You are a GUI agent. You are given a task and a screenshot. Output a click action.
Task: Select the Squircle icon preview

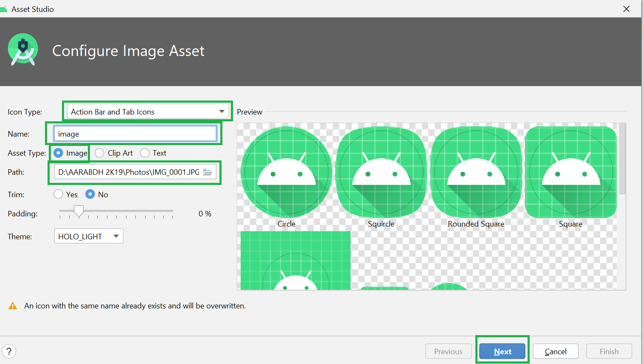click(x=381, y=172)
